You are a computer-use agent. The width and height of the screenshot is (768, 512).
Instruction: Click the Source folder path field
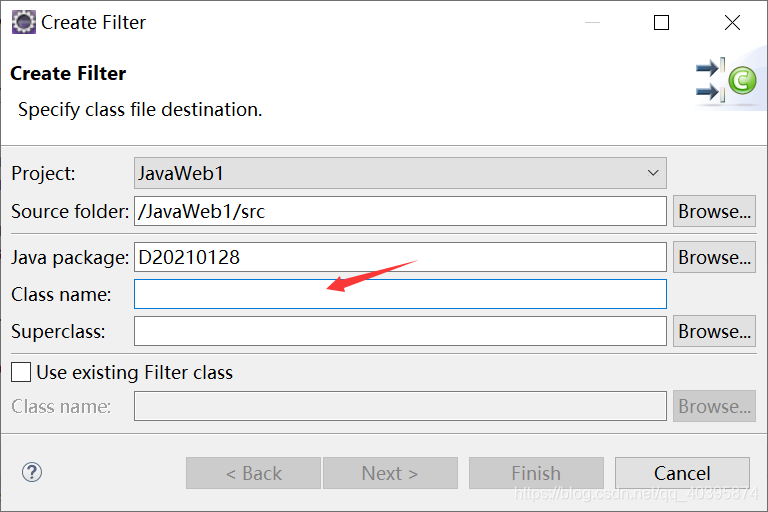[400, 211]
